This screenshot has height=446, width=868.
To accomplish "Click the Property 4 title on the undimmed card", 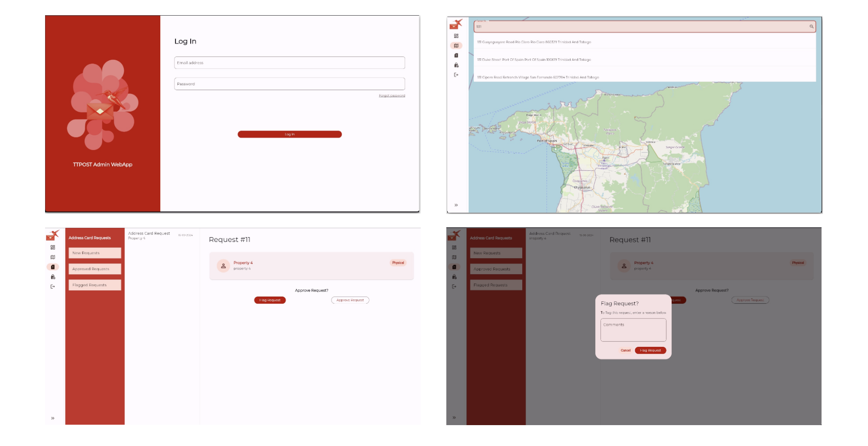I will [x=243, y=263].
